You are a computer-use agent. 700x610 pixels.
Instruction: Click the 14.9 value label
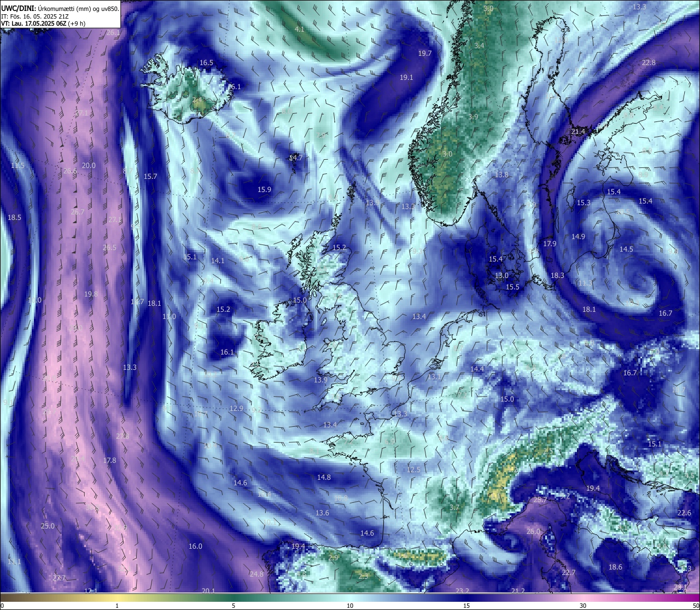[x=578, y=237]
